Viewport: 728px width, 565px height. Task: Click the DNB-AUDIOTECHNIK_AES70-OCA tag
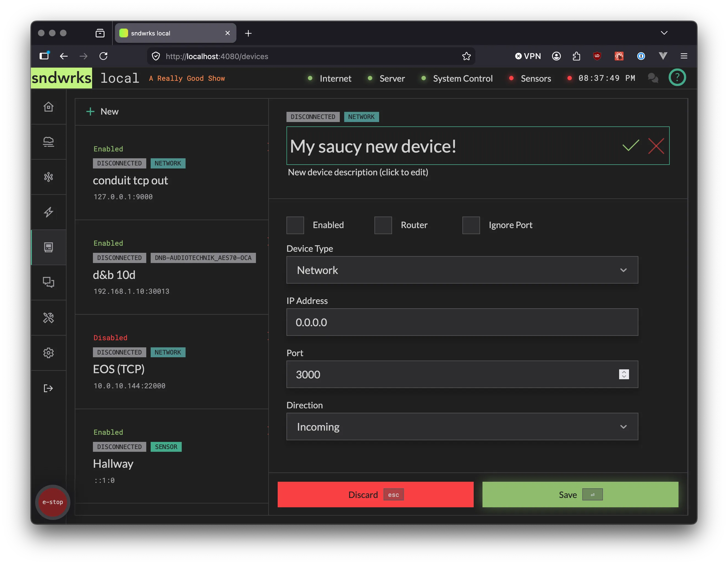[x=203, y=258]
